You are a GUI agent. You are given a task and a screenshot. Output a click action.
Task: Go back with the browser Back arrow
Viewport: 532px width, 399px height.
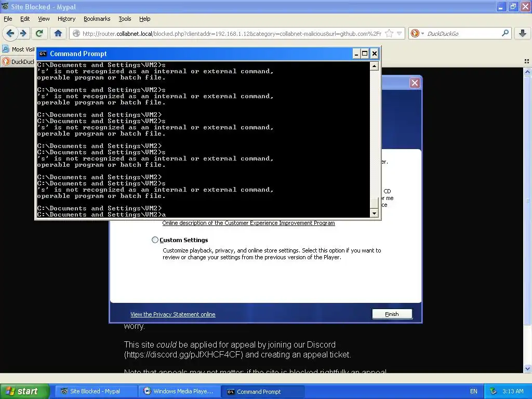(x=10, y=33)
